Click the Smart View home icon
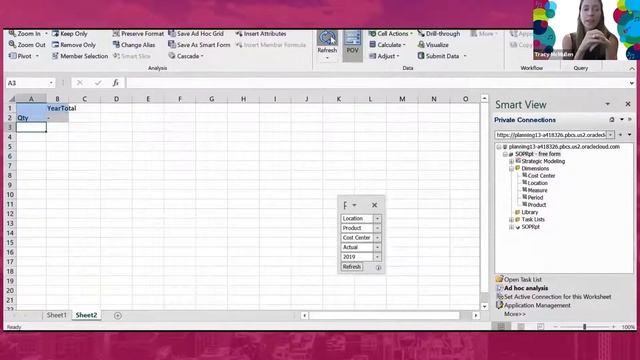 pyautogui.click(x=611, y=120)
